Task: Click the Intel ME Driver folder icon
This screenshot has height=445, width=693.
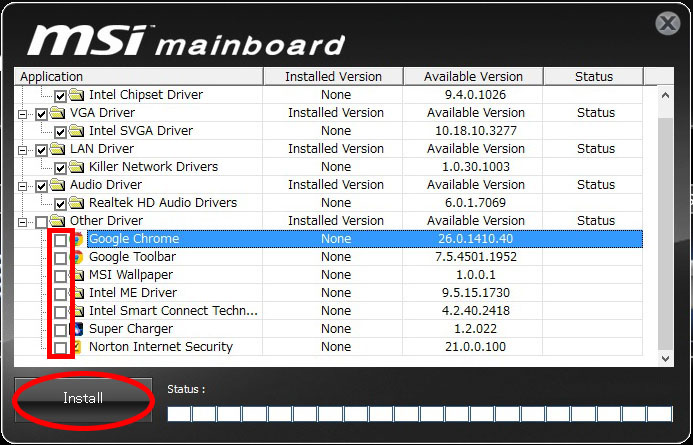Action: point(78,293)
